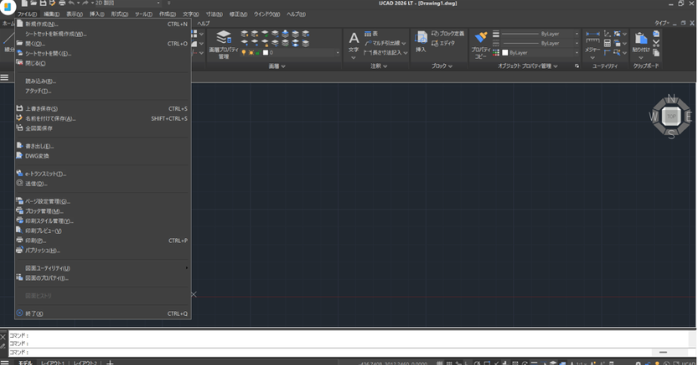Expand the 画層 panel title
This screenshot has height=365, width=698.
(x=277, y=66)
